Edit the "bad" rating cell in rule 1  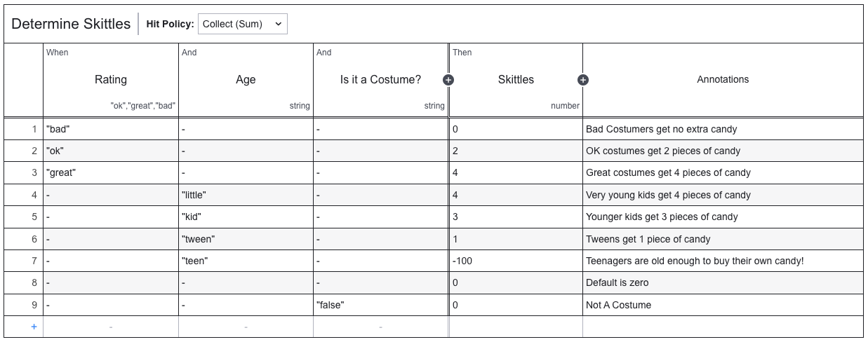point(111,129)
